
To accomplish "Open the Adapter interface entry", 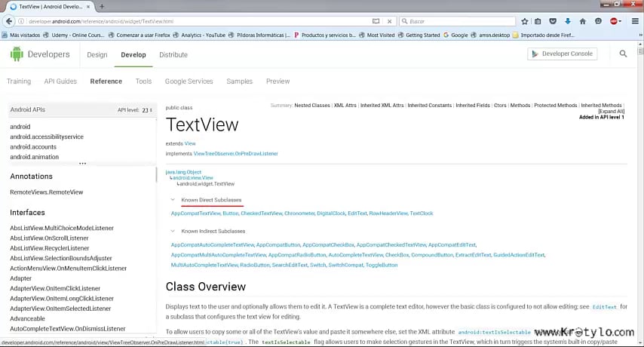I will (20, 278).
